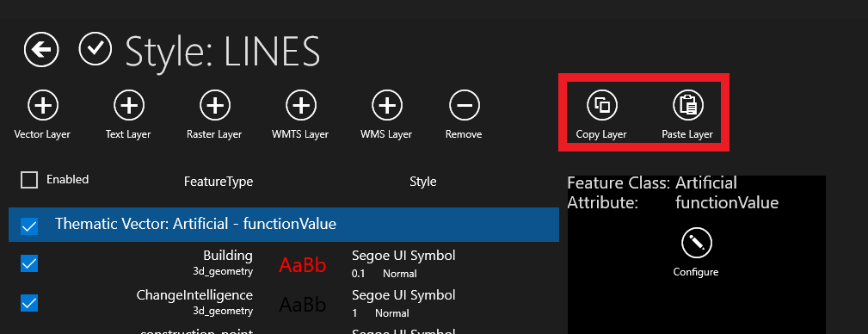Viewport: 868px width, 334px height.
Task: Confirm with the checkmark circle icon
Action: 95,50
